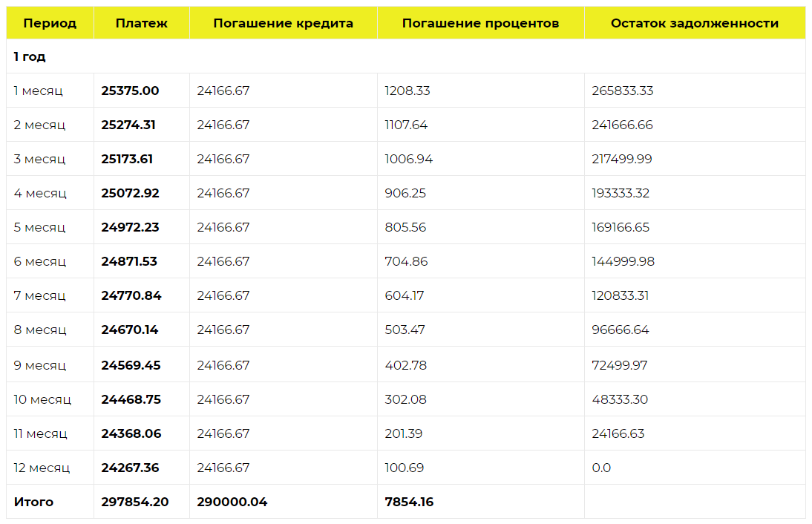Select total interest 7854.16

[409, 502]
